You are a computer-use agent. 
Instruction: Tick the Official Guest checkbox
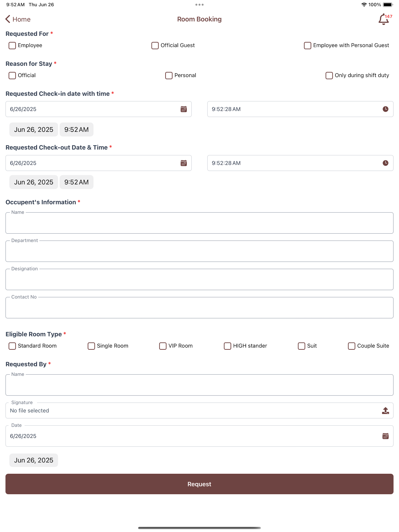(x=155, y=45)
